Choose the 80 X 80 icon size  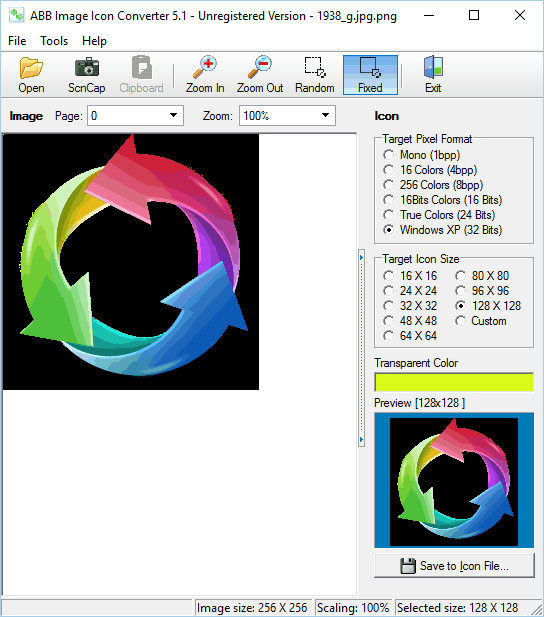(482, 276)
